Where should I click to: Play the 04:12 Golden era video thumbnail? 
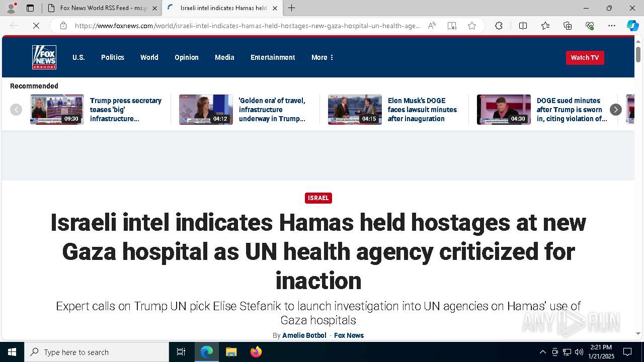pyautogui.click(x=206, y=110)
